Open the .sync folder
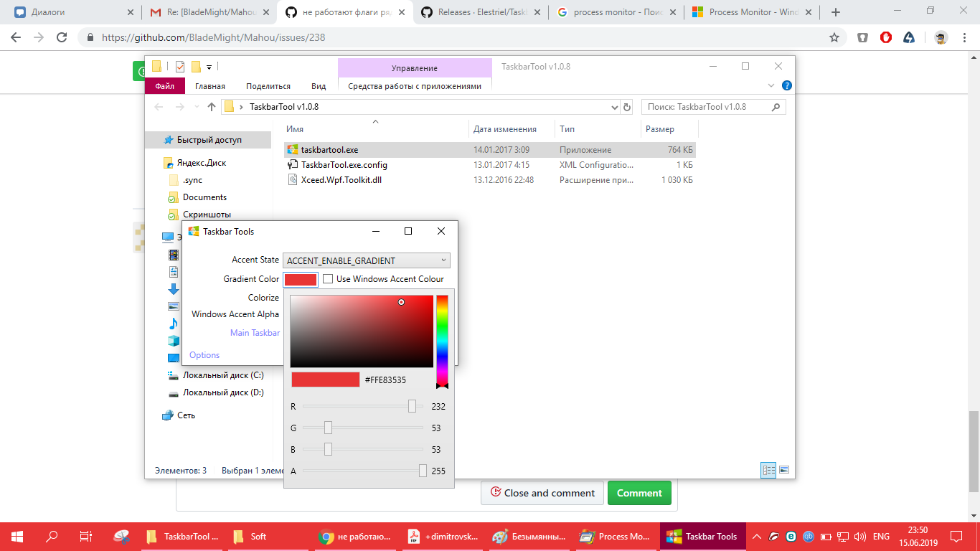 [192, 180]
